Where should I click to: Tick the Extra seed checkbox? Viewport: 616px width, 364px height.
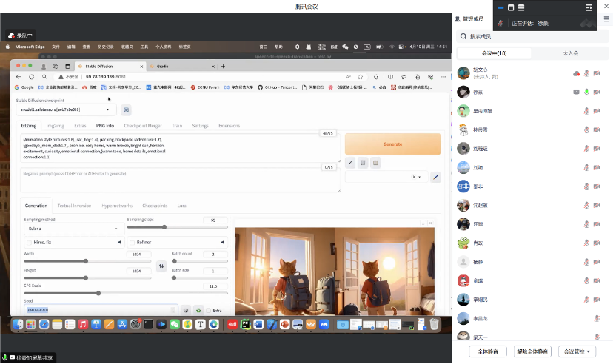point(209,311)
